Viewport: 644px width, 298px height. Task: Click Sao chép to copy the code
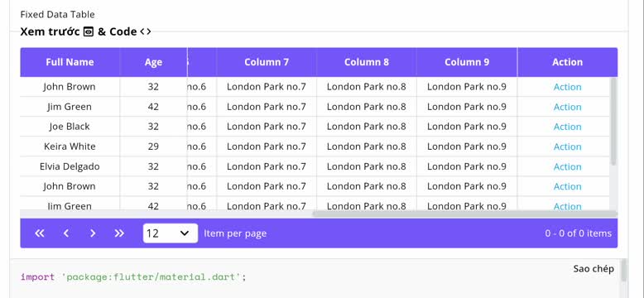pos(594,268)
